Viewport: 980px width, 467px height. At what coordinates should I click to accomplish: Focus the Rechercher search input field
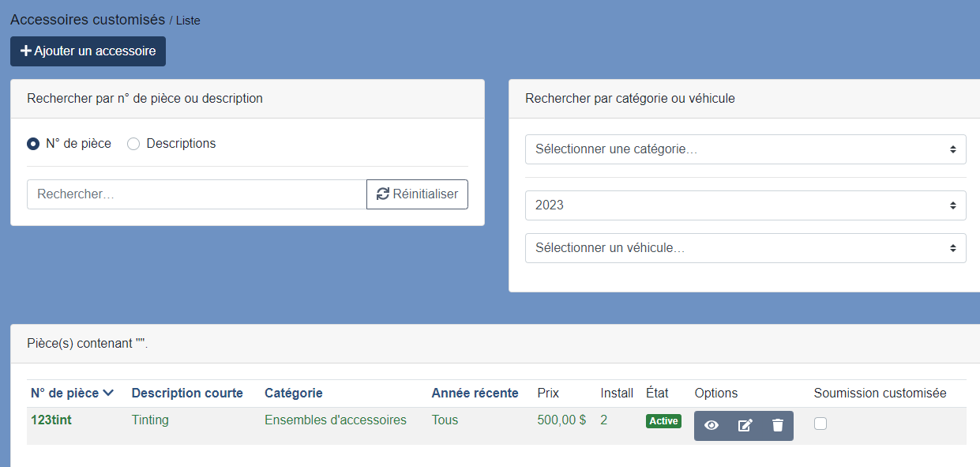pos(197,194)
